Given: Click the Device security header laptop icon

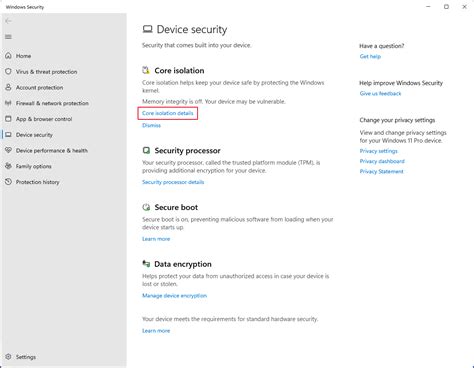Looking at the screenshot, I should tap(147, 29).
